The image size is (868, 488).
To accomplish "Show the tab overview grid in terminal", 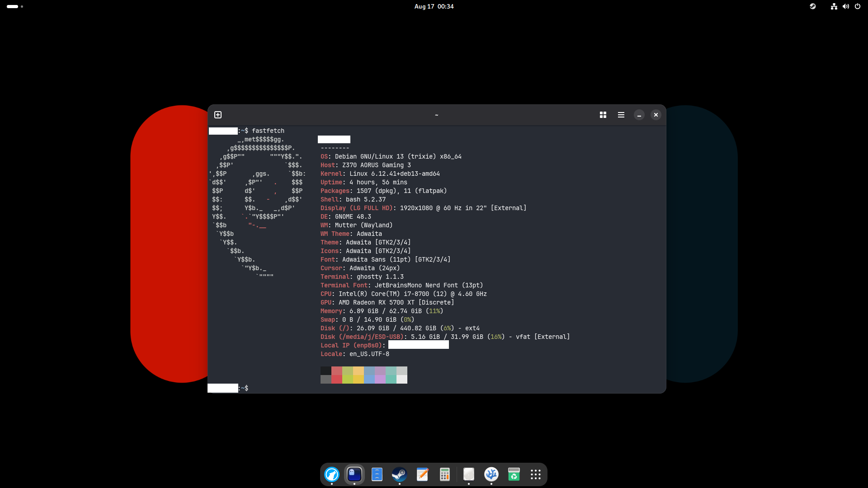I will click(x=603, y=115).
